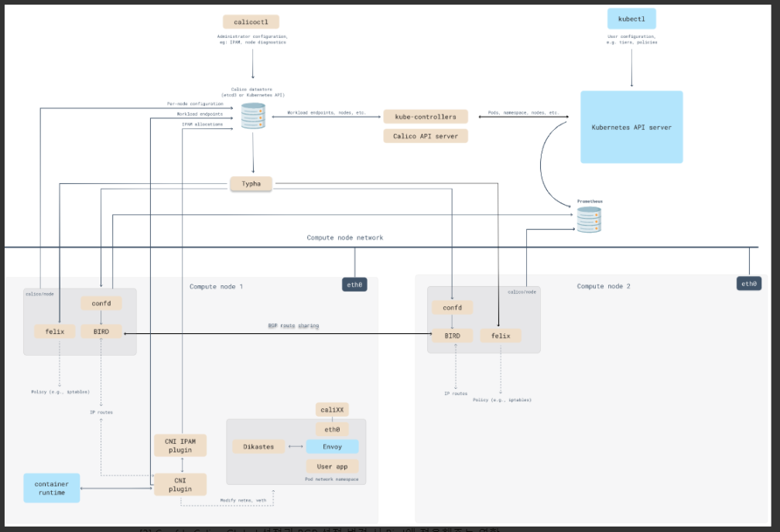
Task: Click 'Workload endpoints, nodes, etc.' label
Action: click(x=327, y=113)
